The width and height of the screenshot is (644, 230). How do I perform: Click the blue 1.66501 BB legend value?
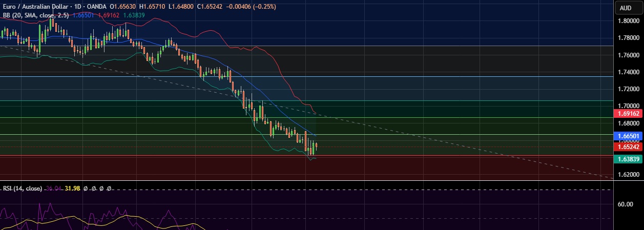(x=83, y=15)
